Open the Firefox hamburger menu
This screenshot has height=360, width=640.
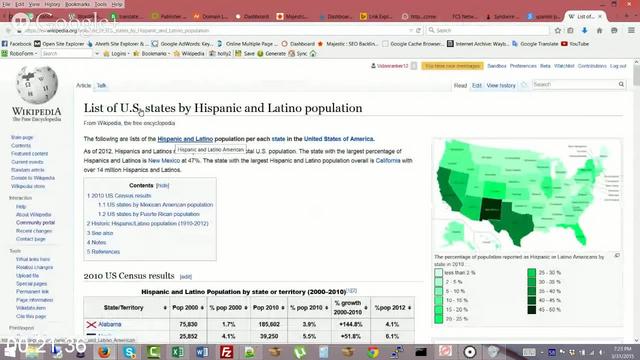631,31
